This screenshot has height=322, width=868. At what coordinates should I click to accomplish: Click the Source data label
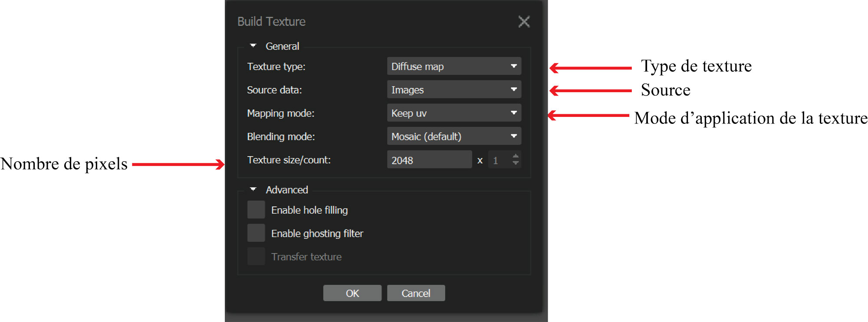click(274, 90)
